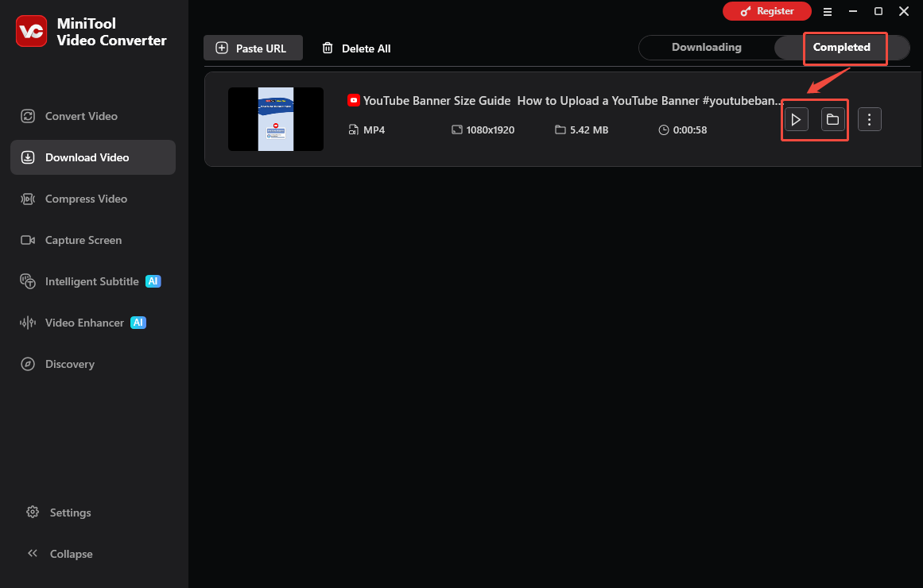The image size is (923, 588).
Task: Click the key icon on Register
Action: tap(746, 11)
